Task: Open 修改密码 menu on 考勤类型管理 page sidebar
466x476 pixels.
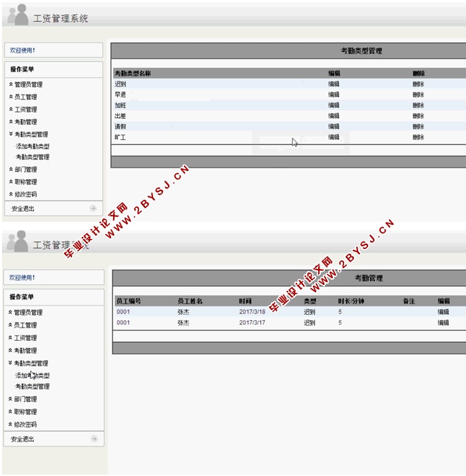Action: point(26,194)
